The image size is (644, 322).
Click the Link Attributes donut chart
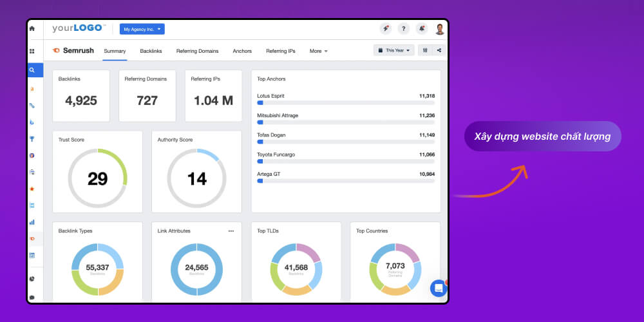click(196, 269)
